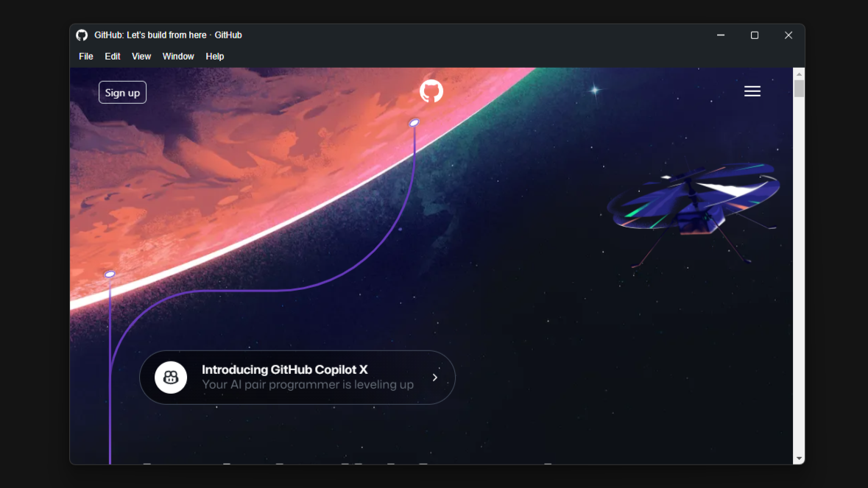868x488 pixels.
Task: Click the scrollbar down arrow
Action: pos(799,459)
